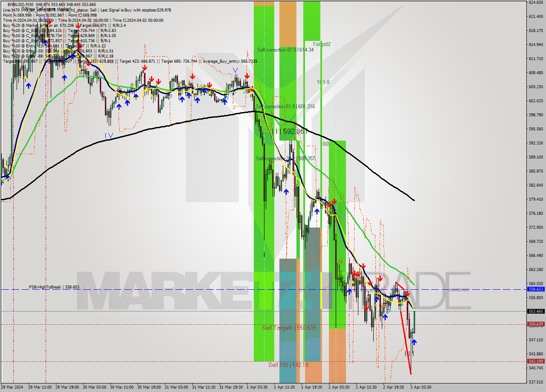This screenshot has width=546, height=392.
Task: Click the 566.490 price axis value
Action: coord(536,256)
